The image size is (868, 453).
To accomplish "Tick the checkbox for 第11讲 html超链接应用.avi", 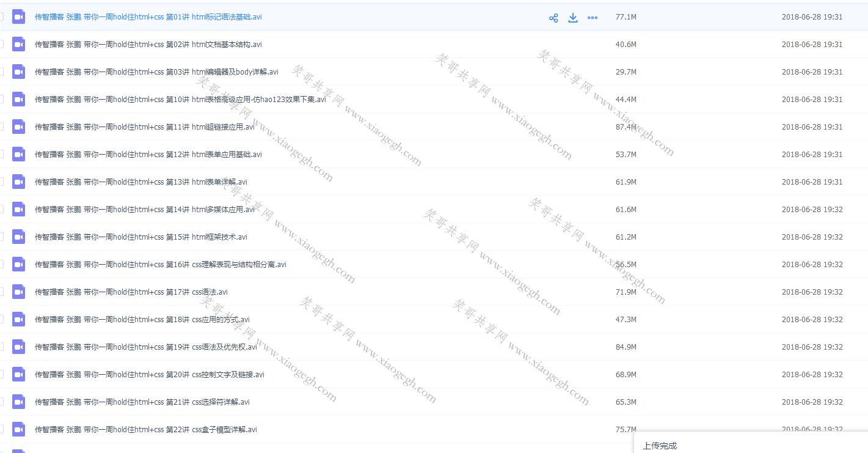I will point(1,127).
